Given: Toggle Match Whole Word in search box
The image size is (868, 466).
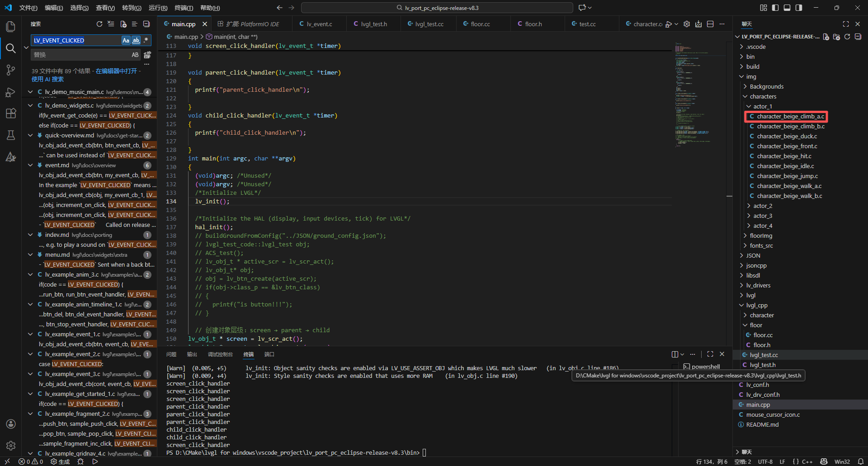Looking at the screenshot, I should click(x=136, y=40).
